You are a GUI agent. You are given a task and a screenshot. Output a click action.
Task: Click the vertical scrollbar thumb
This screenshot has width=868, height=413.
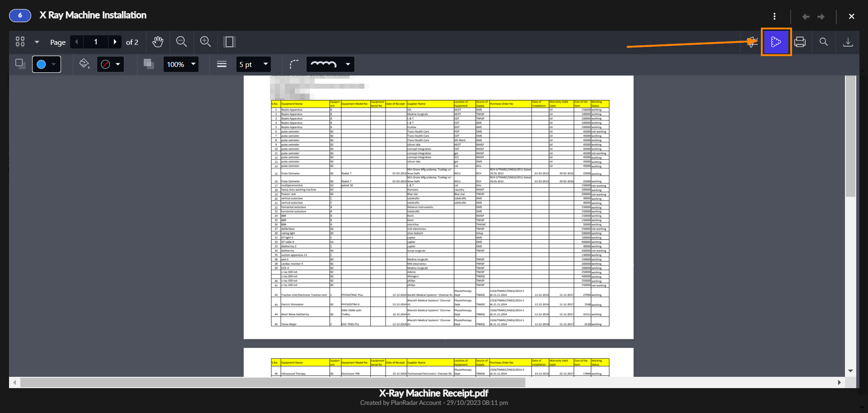pyautogui.click(x=850, y=136)
